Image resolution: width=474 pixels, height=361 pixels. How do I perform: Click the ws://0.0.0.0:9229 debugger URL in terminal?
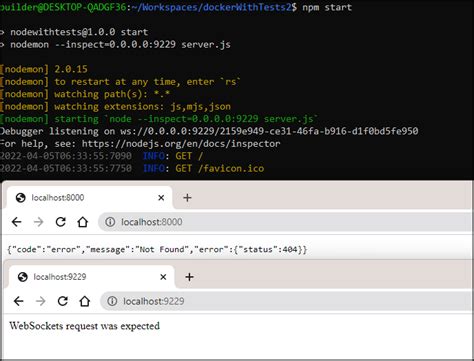(x=269, y=131)
